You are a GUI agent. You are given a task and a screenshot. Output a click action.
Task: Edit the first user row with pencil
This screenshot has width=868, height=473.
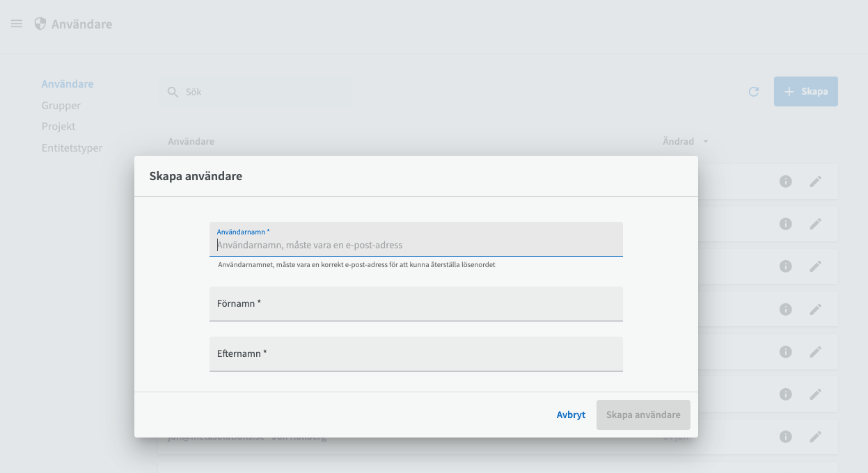815,182
